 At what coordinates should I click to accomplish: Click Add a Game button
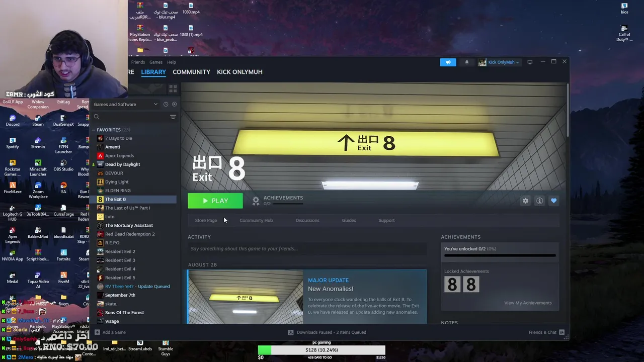point(110,332)
